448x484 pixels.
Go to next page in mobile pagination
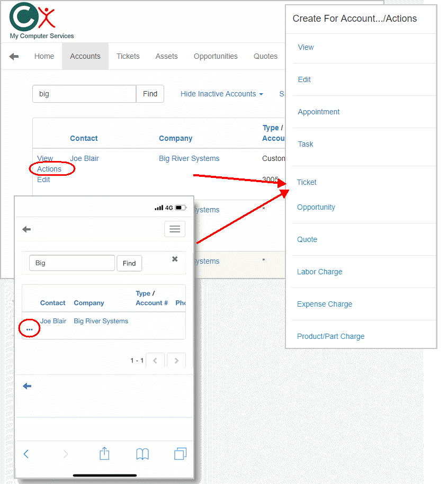pos(176,361)
